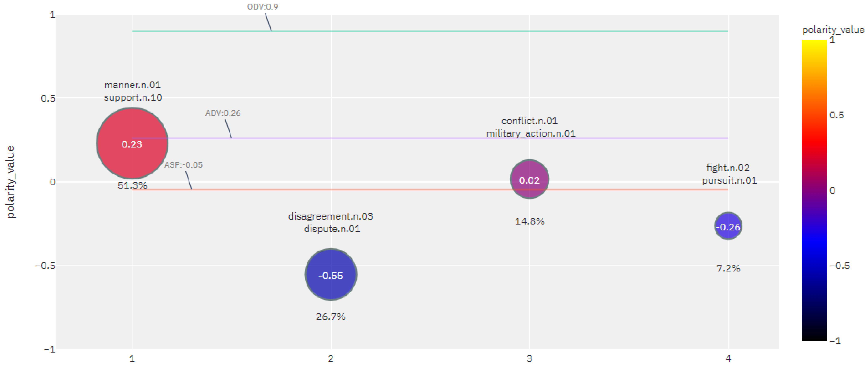Click the blue -0.55 bubble
Image resolution: width=868 pixels, height=369 pixels.
click(x=331, y=274)
